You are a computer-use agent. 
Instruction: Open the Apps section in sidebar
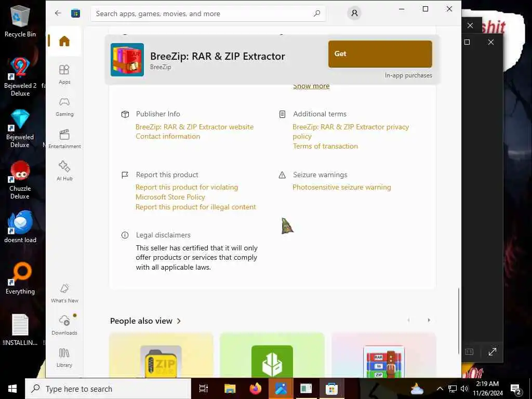tap(64, 74)
